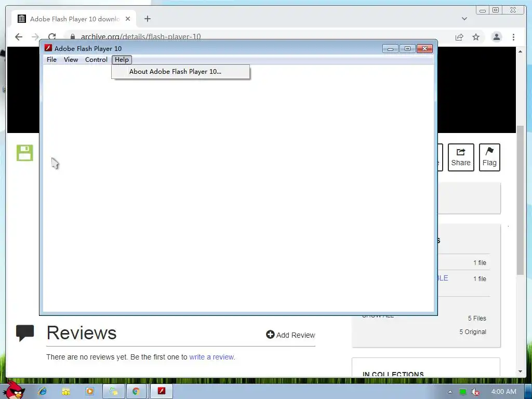Close the Adobe Flash Player 10 browser tab
This screenshot has width=532, height=399.
click(x=128, y=19)
